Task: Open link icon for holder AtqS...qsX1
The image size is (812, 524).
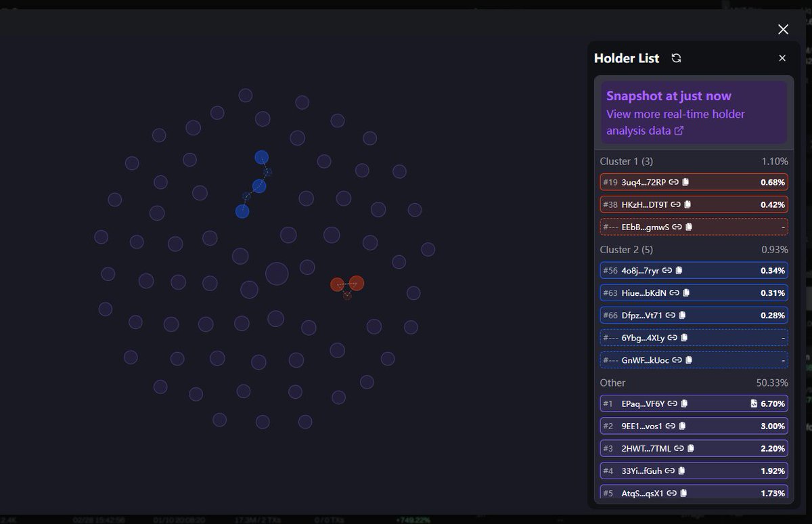Action: tap(671, 493)
